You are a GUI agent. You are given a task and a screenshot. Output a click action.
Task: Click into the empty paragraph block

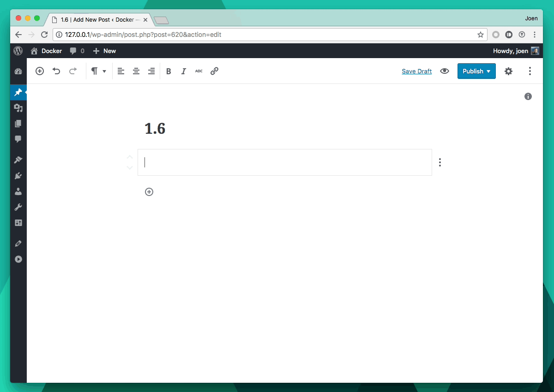point(284,162)
